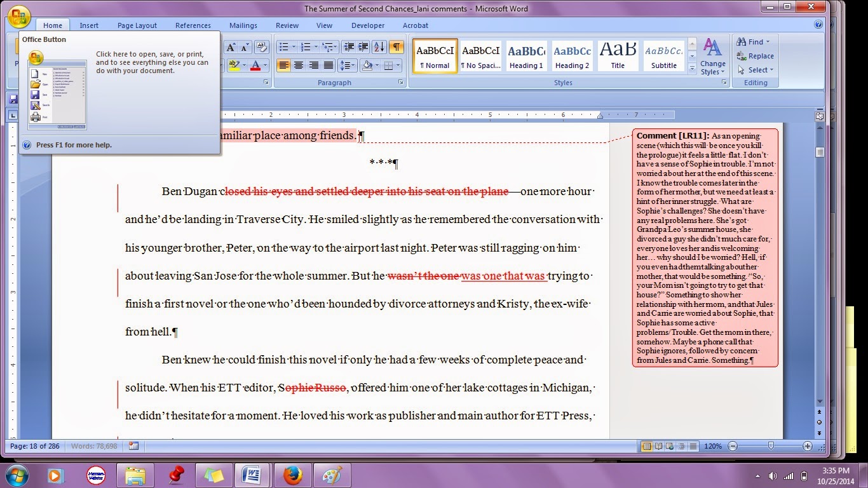Open the numbering library dropdown arrow
The image size is (868, 488).
(315, 47)
